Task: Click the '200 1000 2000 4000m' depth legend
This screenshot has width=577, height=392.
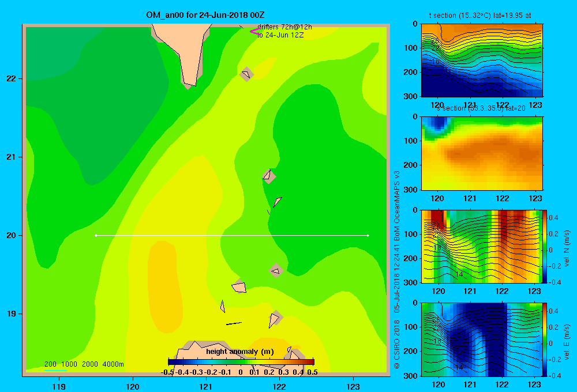Action: 84,364
